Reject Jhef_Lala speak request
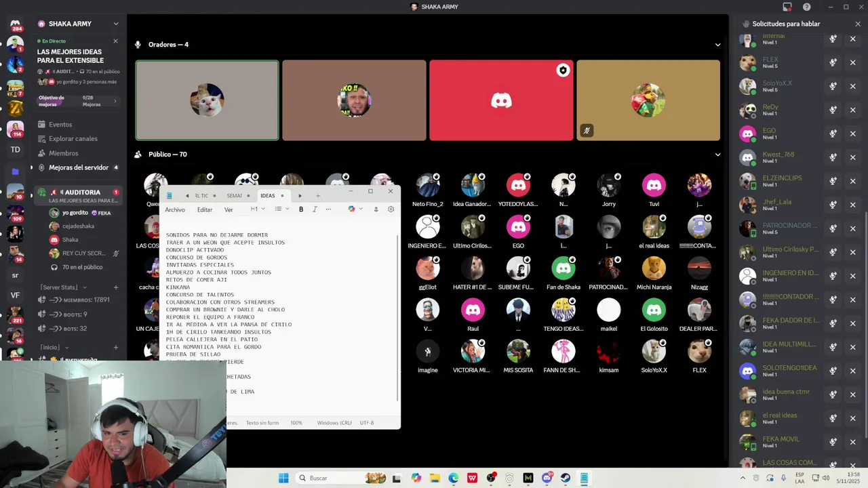Image resolution: width=868 pixels, height=488 pixels. pos(853,205)
